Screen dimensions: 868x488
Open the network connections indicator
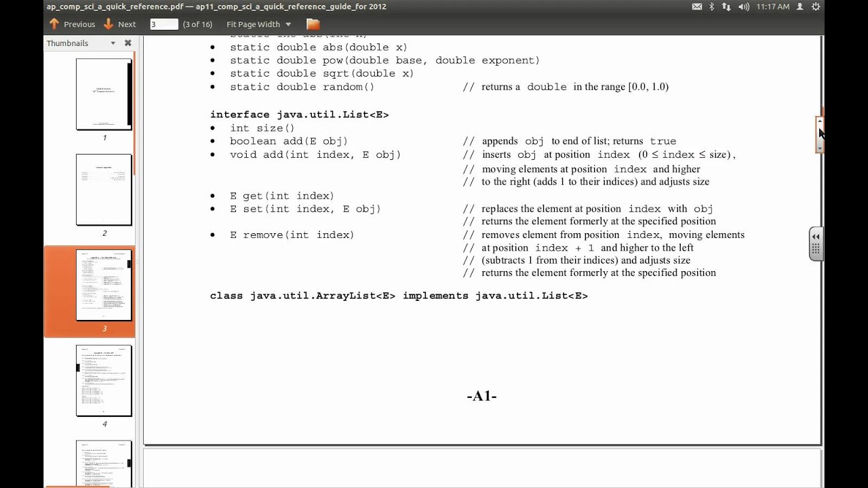(x=727, y=7)
